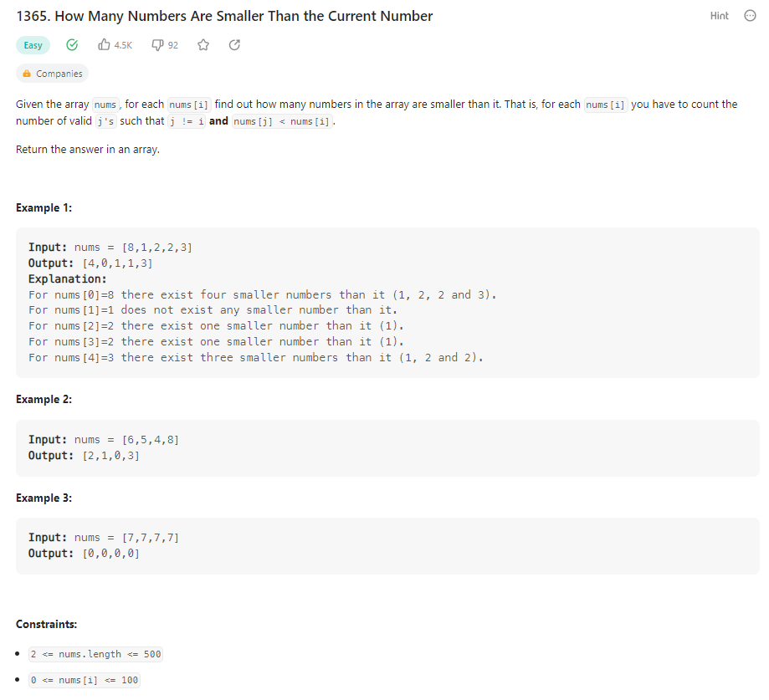Image resolution: width=769 pixels, height=700 pixels.
Task: Click the 4.5K likes count
Action: (123, 46)
